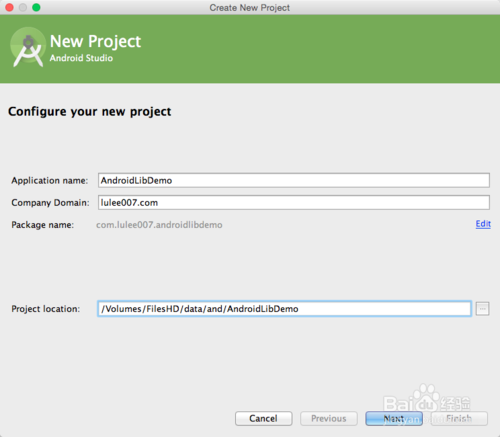Screen dimensions: 500x437
Task: Close the Create New Project window
Action: point(9,7)
